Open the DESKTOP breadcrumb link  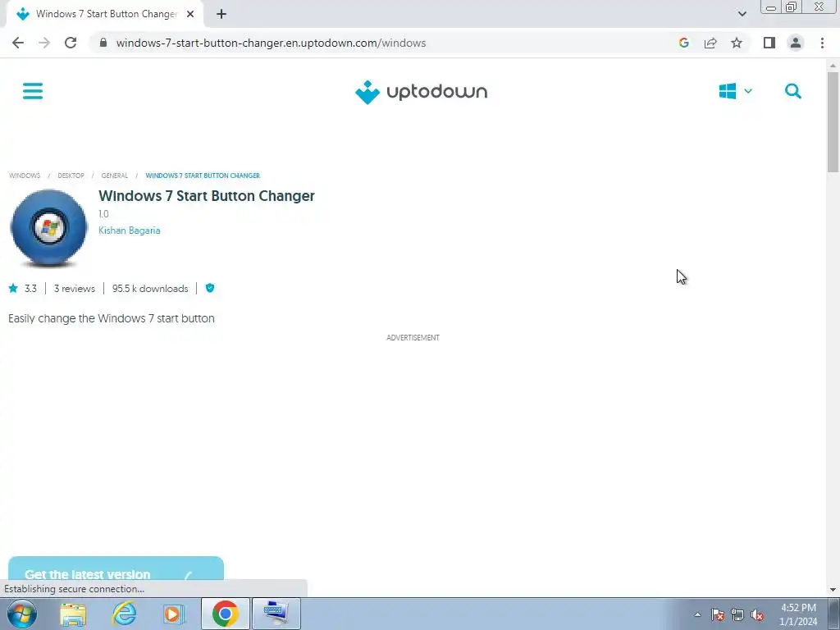point(71,176)
